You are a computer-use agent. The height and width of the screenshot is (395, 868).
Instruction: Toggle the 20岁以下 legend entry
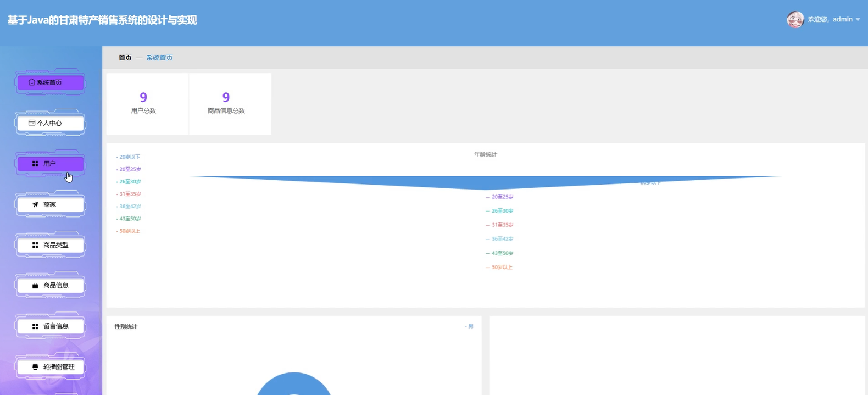point(129,157)
